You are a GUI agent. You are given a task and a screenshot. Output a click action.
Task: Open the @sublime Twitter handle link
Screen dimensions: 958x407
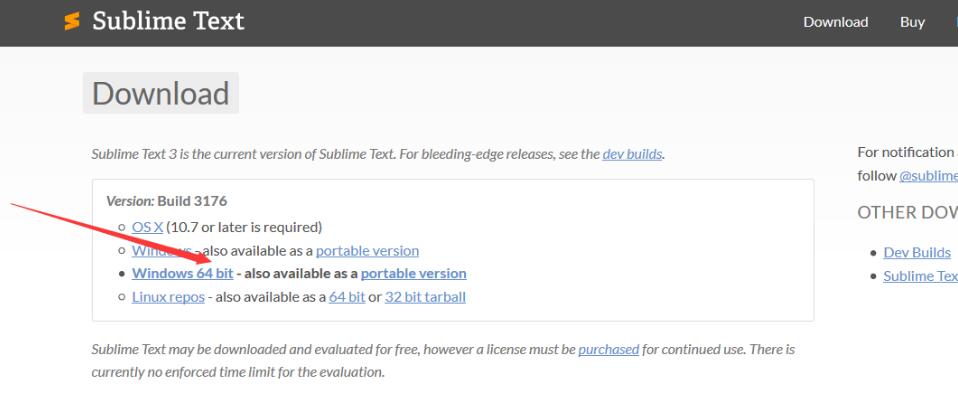[928, 175]
